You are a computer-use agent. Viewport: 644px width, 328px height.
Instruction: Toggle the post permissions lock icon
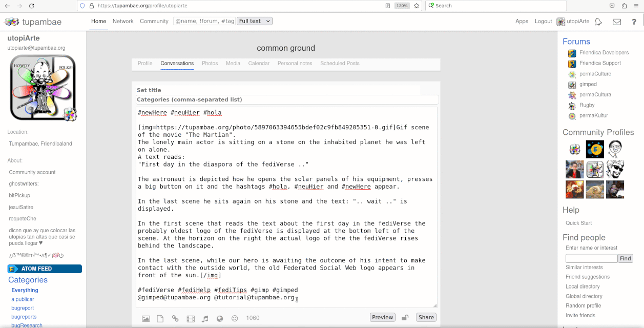click(x=405, y=318)
